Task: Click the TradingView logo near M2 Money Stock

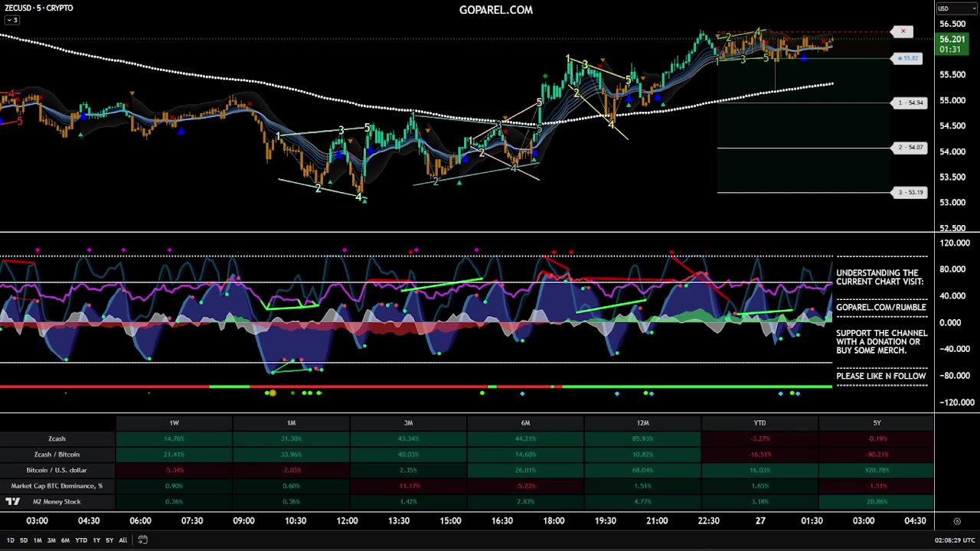Action: pos(12,502)
